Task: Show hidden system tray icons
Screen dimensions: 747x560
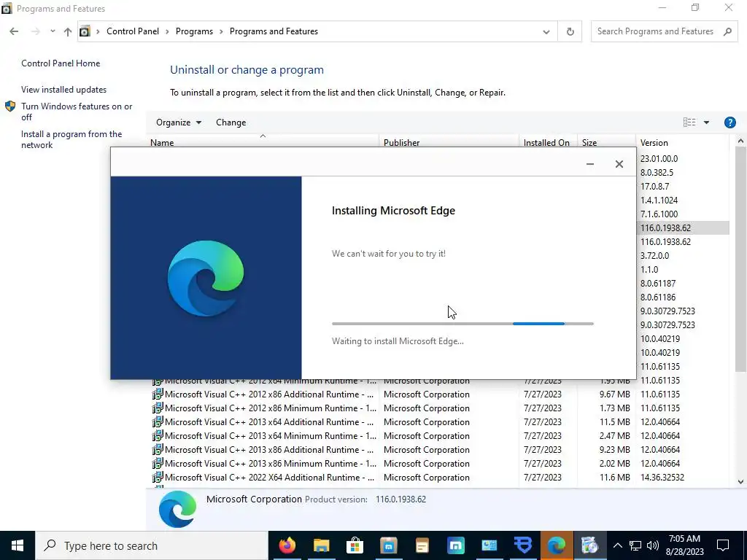Action: (x=617, y=545)
